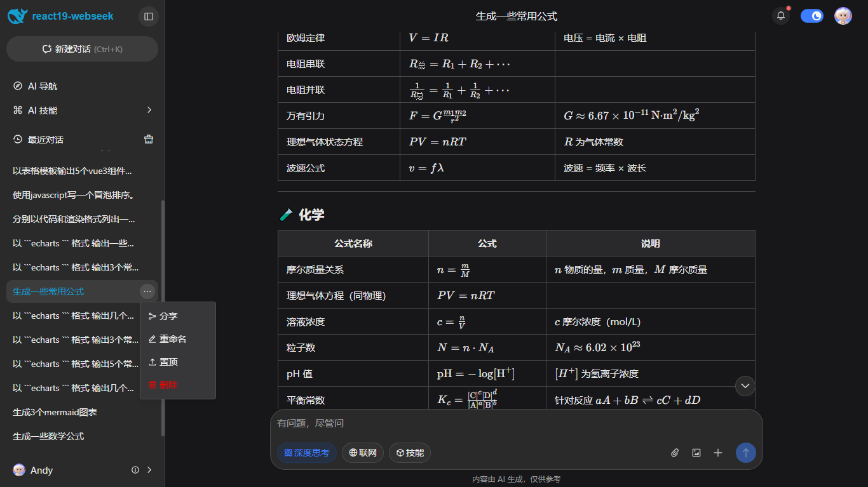Viewport: 868px width, 487px height.
Task: Click the info icon beside Andy
Action: (135, 470)
